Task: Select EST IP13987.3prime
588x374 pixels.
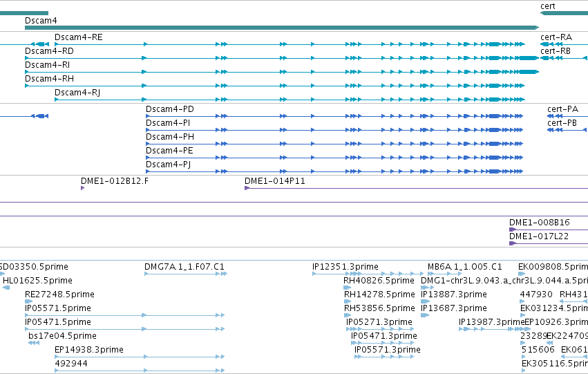Action: coord(492,322)
